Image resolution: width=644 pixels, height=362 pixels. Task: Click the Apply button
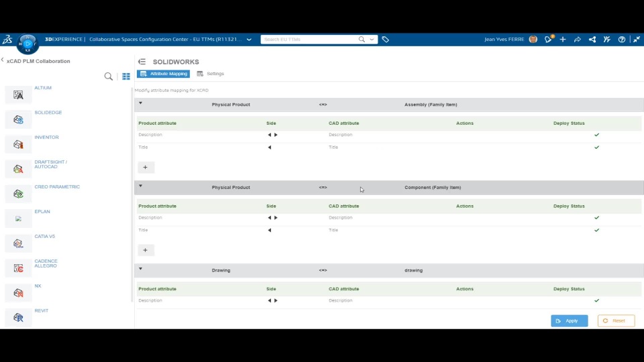[570, 321]
